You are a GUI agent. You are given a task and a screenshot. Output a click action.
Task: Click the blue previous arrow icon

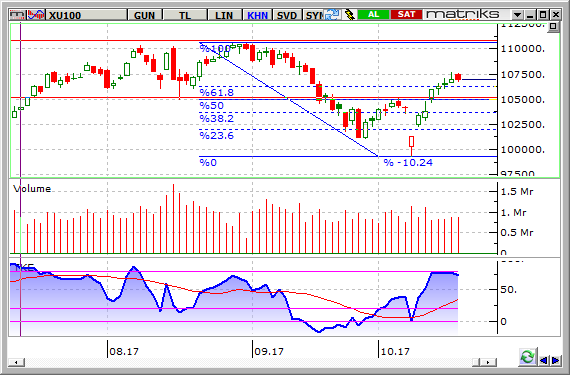(543, 360)
